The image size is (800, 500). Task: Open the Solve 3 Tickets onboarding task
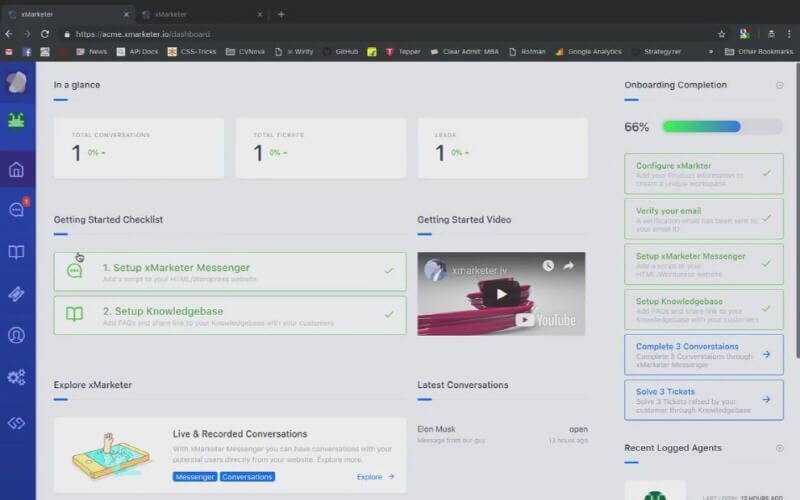tap(704, 399)
